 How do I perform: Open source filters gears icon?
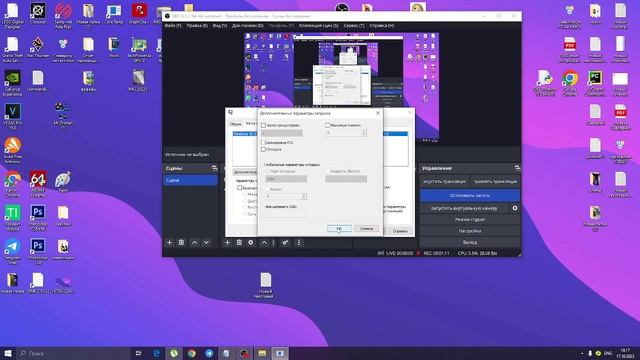click(285, 242)
